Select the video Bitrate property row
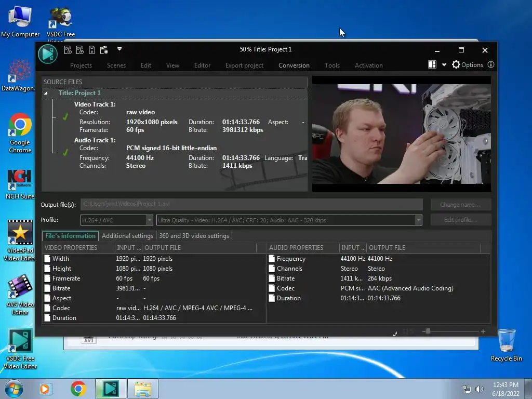 pos(154,288)
